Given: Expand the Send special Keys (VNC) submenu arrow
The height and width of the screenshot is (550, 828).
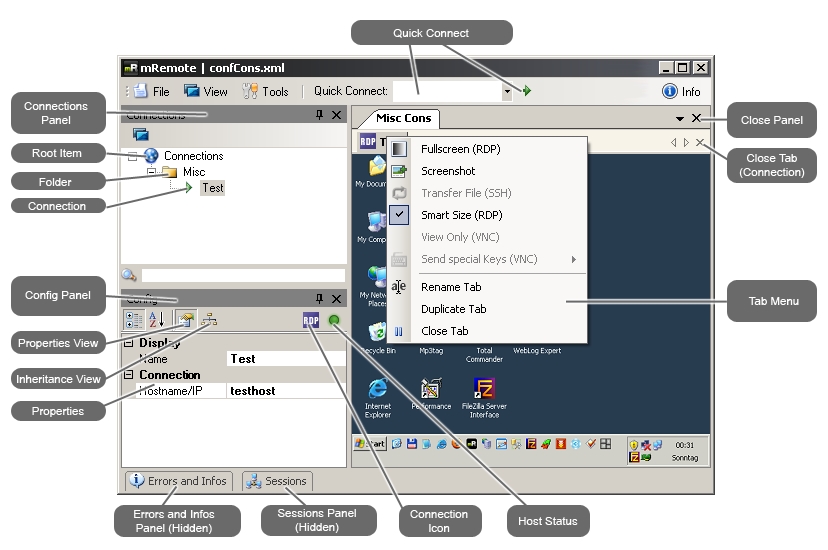Looking at the screenshot, I should point(573,259).
